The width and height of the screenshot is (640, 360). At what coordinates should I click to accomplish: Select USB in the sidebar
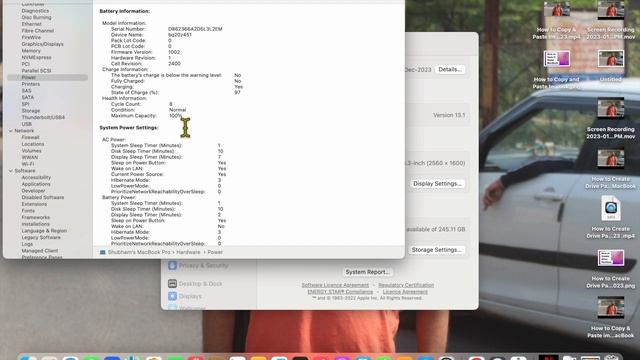tap(27, 124)
